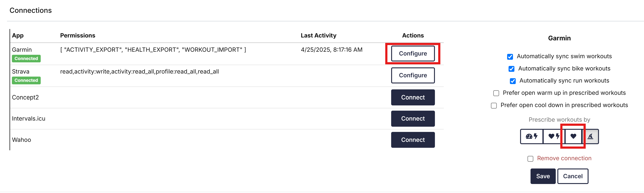The width and height of the screenshot is (644, 193).
Task: Click the red Remove connection label
Action: [564, 158]
